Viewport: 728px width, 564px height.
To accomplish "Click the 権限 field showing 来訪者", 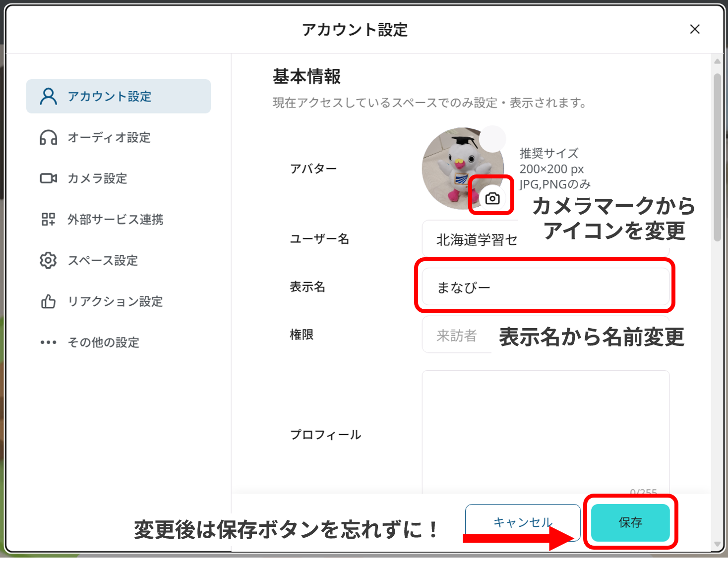I will click(546, 335).
